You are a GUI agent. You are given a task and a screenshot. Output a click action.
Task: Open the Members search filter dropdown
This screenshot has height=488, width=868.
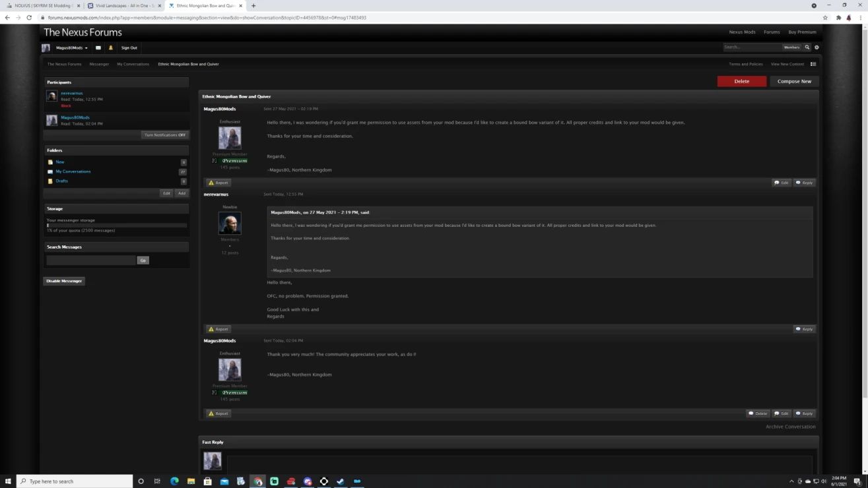(x=791, y=47)
